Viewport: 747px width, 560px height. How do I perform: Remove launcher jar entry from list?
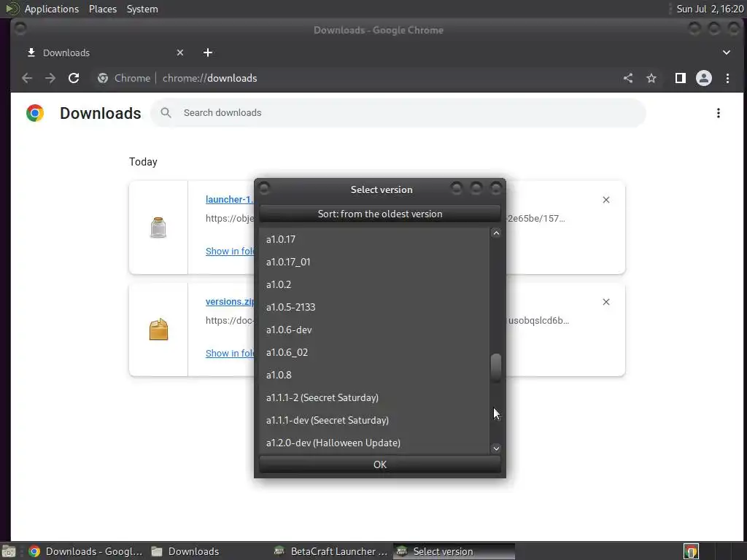[606, 200]
